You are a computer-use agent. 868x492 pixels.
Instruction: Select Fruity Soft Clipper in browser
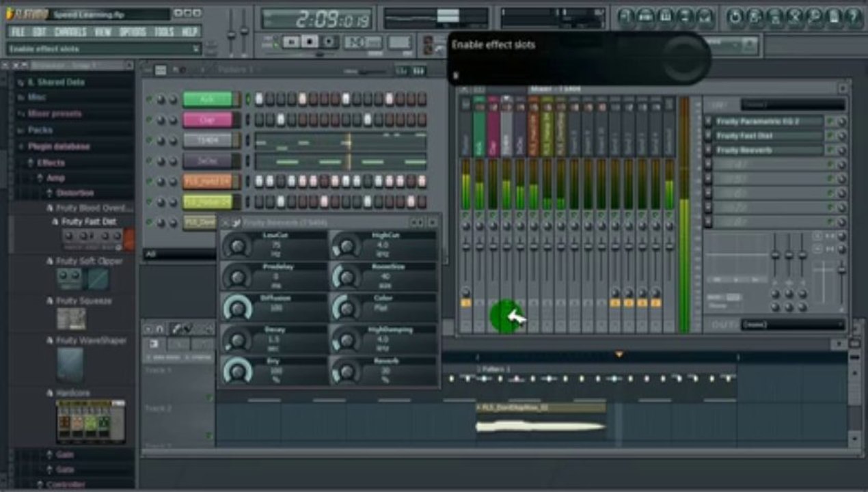coord(89,261)
